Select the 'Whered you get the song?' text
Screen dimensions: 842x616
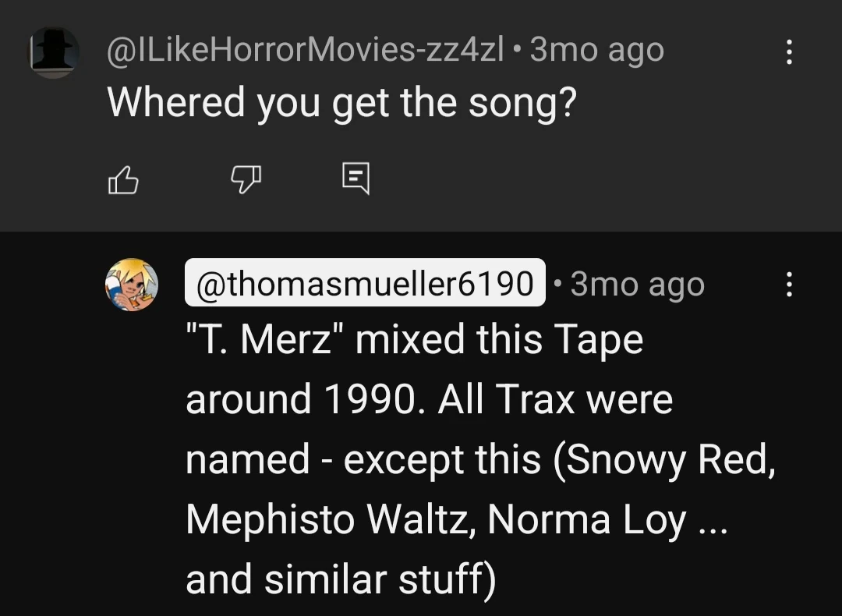pyautogui.click(x=341, y=102)
